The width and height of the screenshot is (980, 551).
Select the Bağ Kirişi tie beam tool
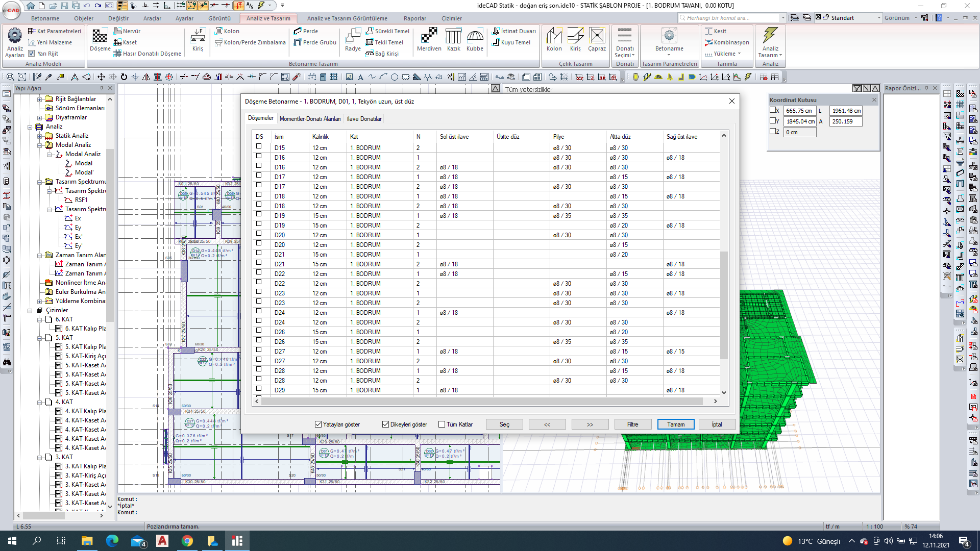(x=382, y=54)
